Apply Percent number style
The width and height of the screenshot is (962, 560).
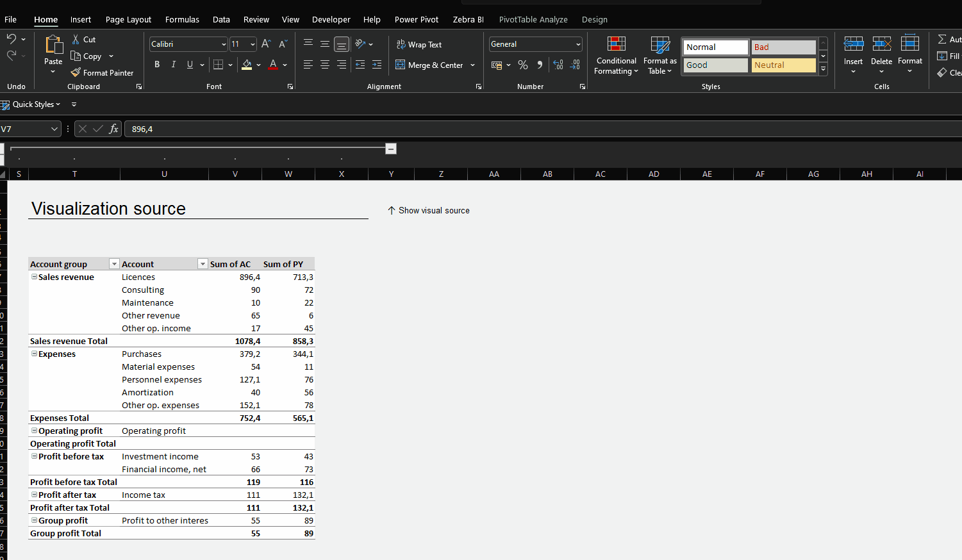pyautogui.click(x=523, y=65)
